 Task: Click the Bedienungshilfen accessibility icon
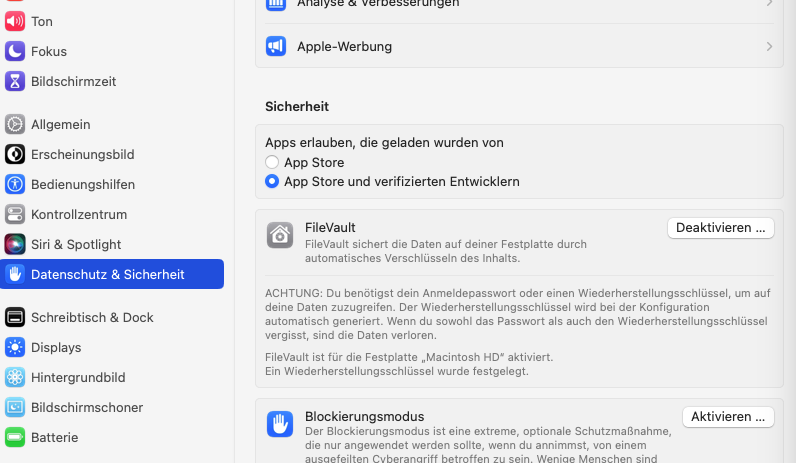tap(15, 185)
